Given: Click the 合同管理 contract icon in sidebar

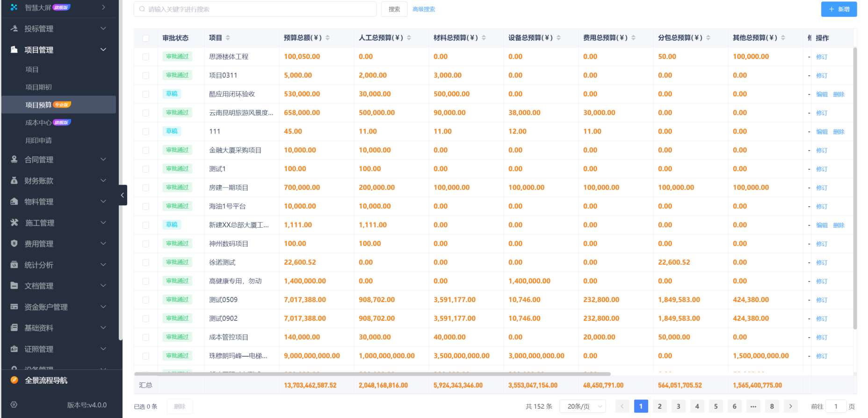Looking at the screenshot, I should (14, 159).
